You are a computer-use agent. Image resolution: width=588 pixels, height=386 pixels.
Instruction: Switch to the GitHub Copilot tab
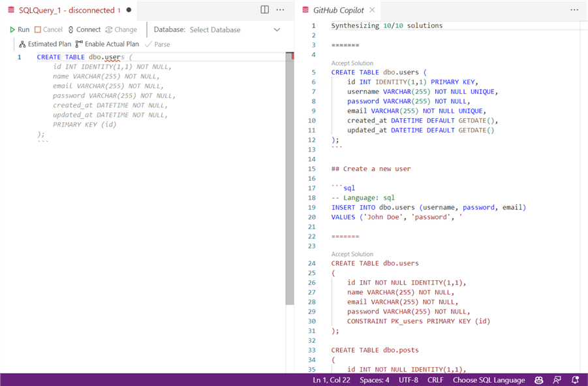tap(337, 10)
